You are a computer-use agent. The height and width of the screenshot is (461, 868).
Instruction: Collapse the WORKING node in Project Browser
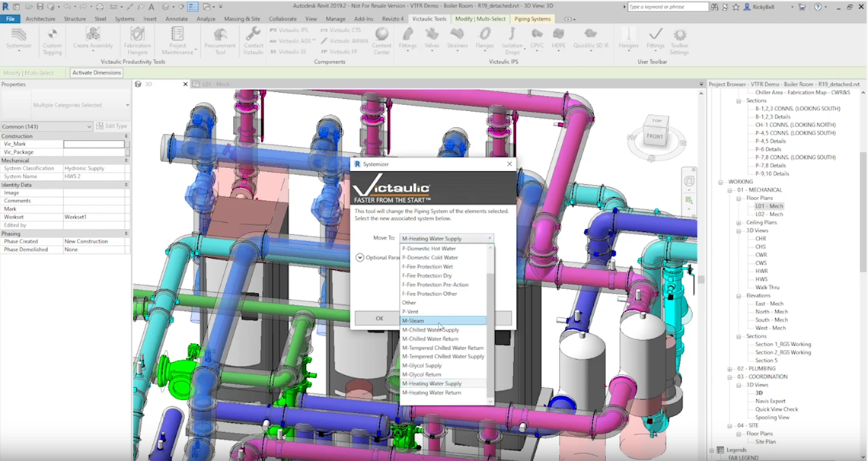click(721, 181)
